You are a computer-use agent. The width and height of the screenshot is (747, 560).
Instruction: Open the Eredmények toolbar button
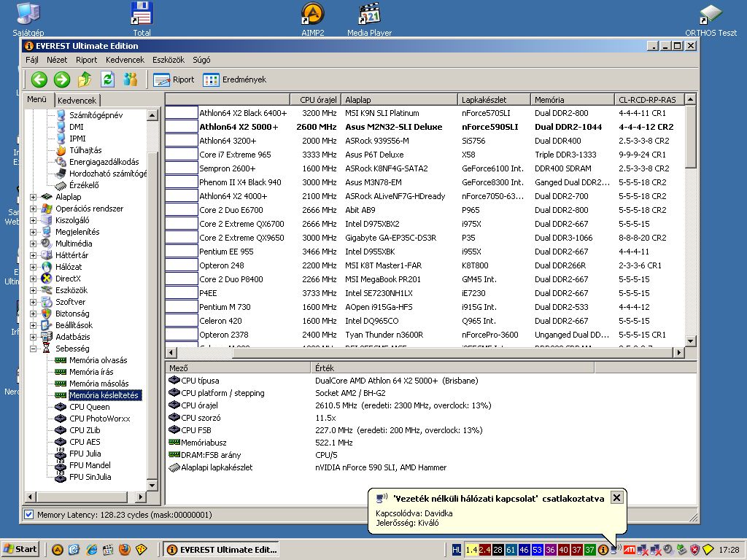coord(234,79)
